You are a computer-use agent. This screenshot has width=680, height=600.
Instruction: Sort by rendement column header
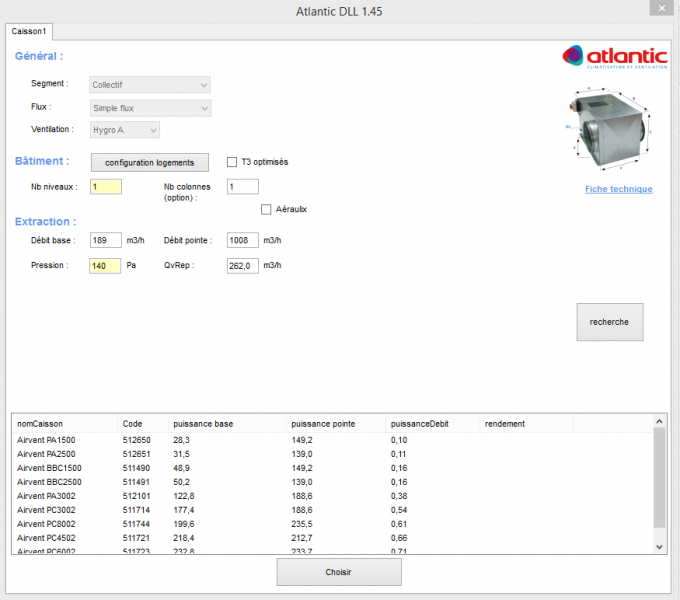[x=526, y=424]
